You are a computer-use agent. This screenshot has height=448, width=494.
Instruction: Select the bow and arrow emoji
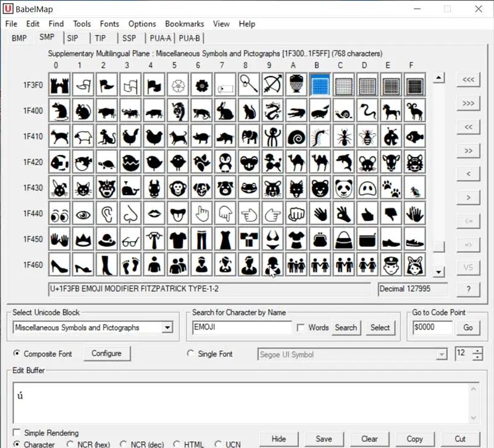[x=272, y=85]
